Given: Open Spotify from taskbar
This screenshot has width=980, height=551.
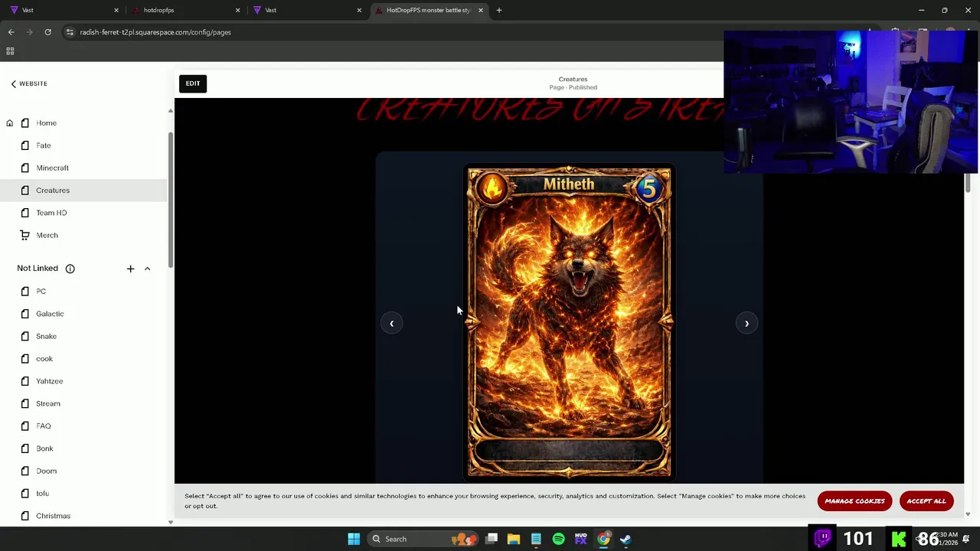Looking at the screenshot, I should point(558,539).
